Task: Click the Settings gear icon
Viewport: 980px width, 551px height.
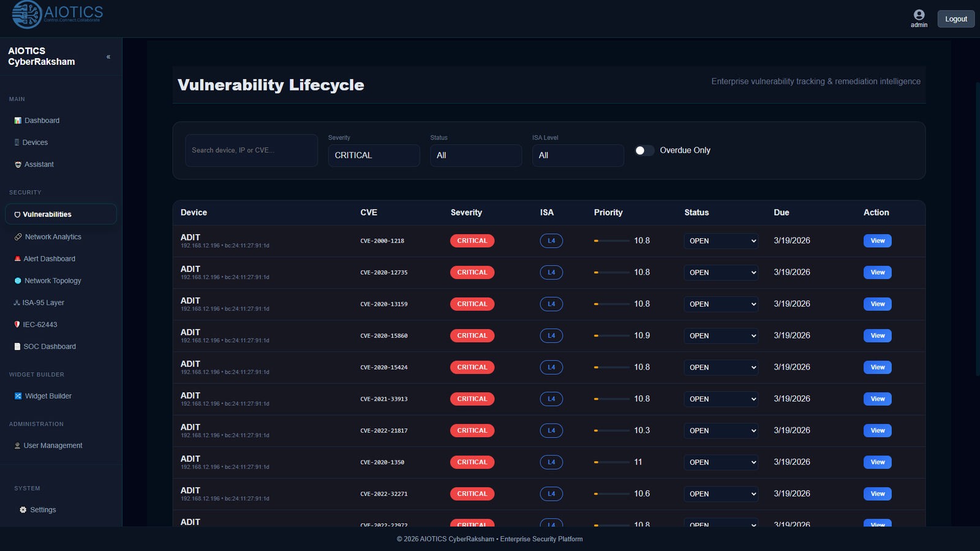Action: tap(23, 510)
